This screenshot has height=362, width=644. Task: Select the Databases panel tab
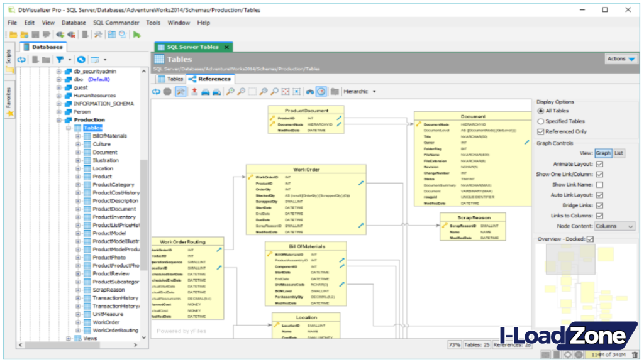(43, 47)
